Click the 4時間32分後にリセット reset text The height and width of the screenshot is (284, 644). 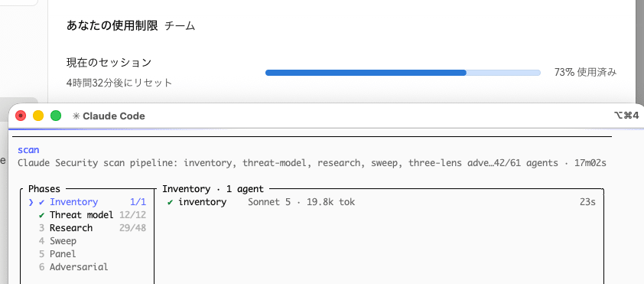tap(119, 83)
